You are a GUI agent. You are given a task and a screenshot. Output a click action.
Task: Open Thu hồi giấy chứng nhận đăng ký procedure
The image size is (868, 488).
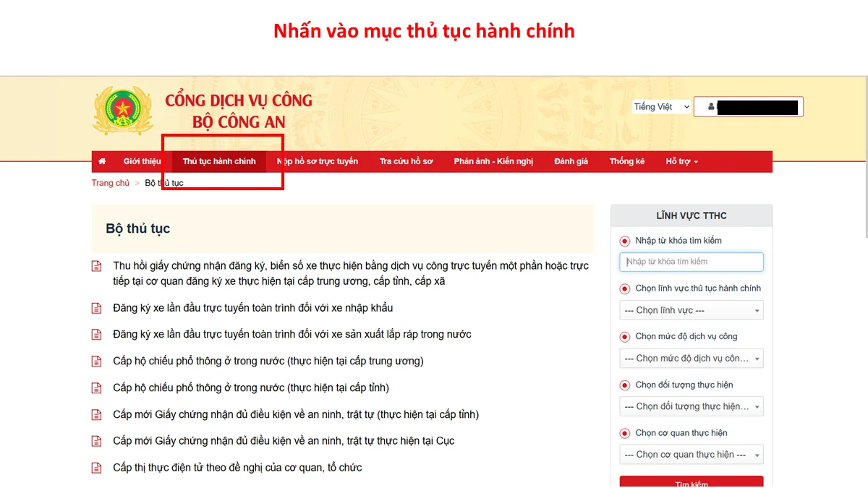pos(351,273)
